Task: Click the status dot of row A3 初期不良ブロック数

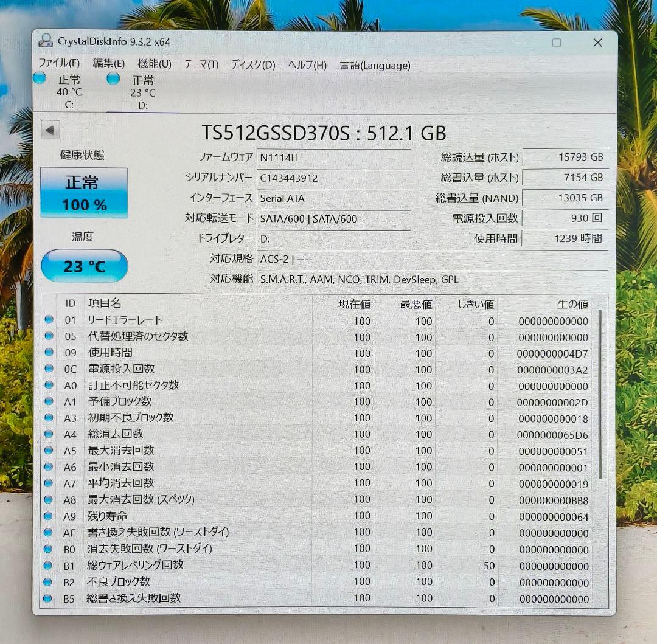Action: tap(49, 417)
